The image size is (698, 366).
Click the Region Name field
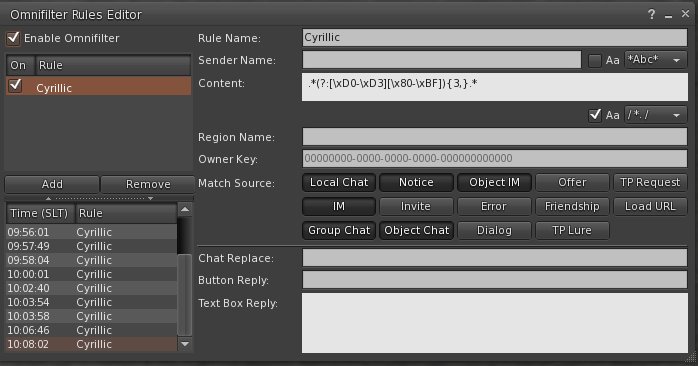coord(495,137)
